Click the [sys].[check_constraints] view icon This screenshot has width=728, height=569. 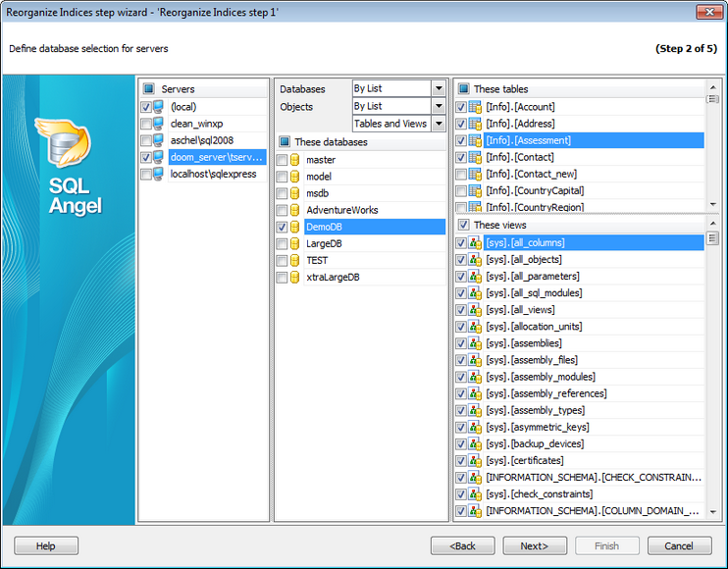point(475,493)
